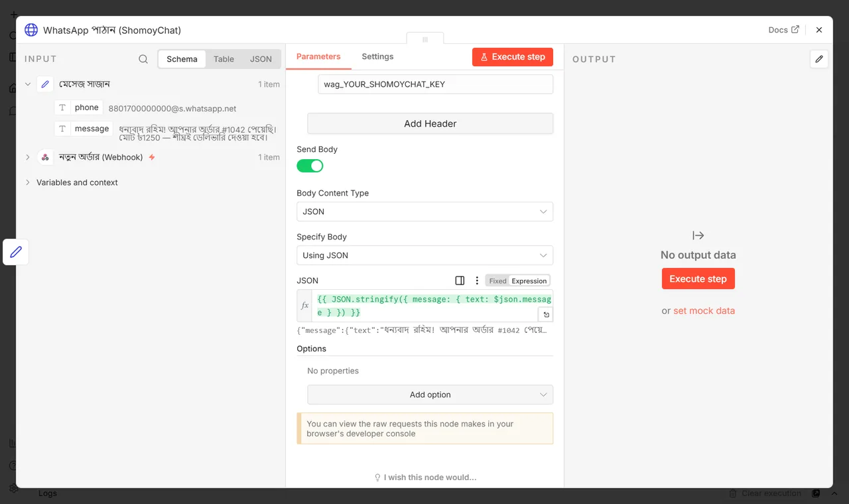Viewport: 849px width, 504px height.
Task: Click the 'I wish this node would...' link
Action: point(425,477)
